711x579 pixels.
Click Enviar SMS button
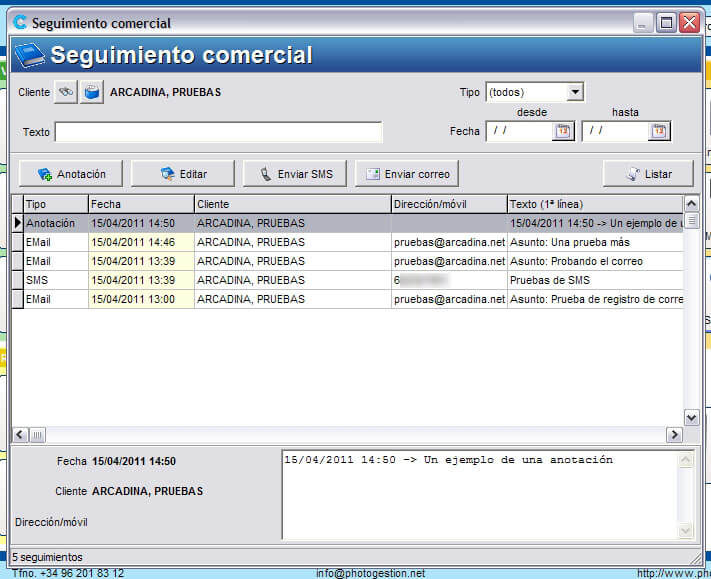pos(295,174)
